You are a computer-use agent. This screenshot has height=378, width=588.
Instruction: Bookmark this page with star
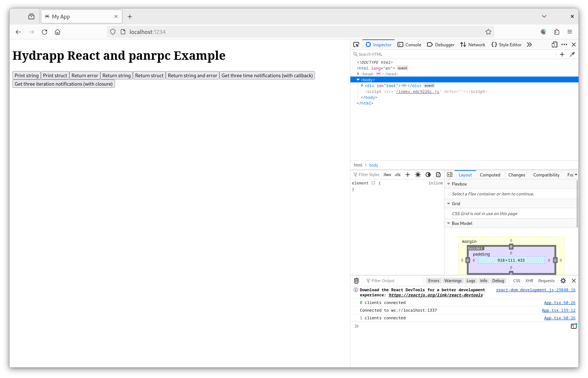tap(488, 32)
